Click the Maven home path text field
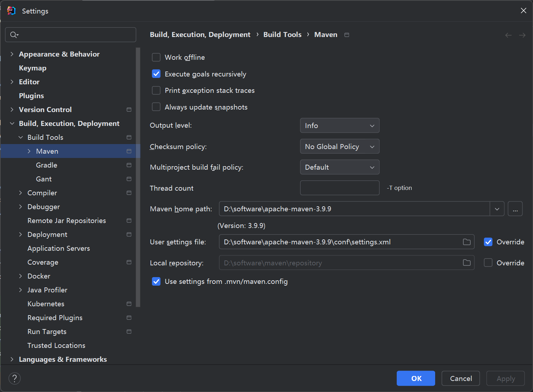The height and width of the screenshot is (392, 533). [354, 209]
